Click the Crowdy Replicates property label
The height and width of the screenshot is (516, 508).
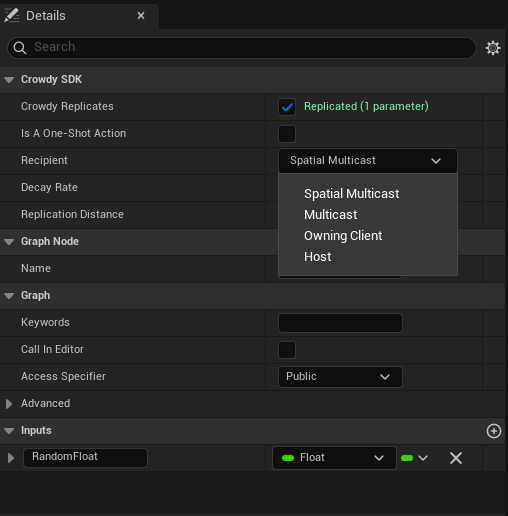point(67,106)
